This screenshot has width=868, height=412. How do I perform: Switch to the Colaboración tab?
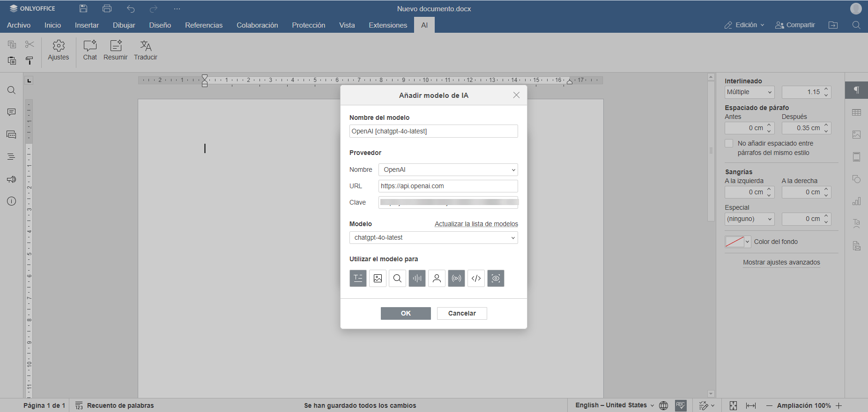[257, 25]
